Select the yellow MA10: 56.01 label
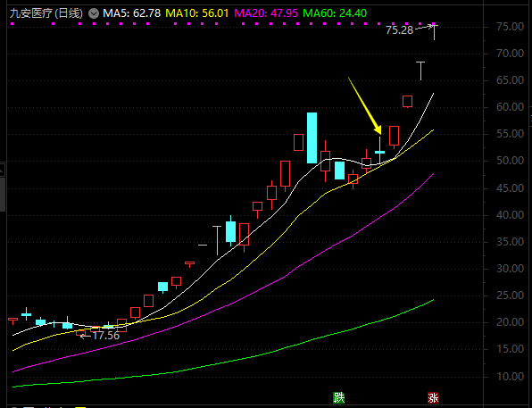The image size is (532, 408). click(197, 13)
